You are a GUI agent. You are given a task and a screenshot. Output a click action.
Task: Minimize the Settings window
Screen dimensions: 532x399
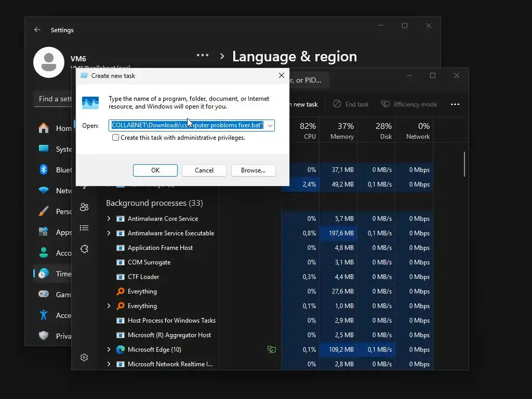tap(381, 25)
